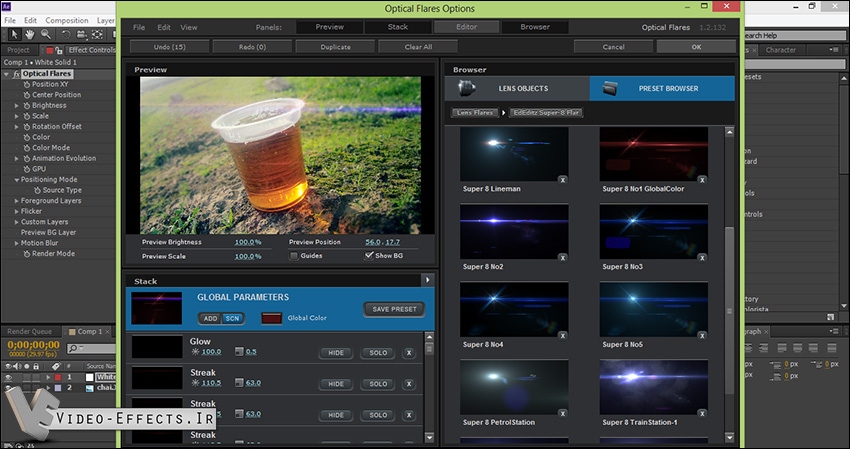850x449 pixels.
Task: Expand the Custom Layers group
Action: tap(16, 222)
